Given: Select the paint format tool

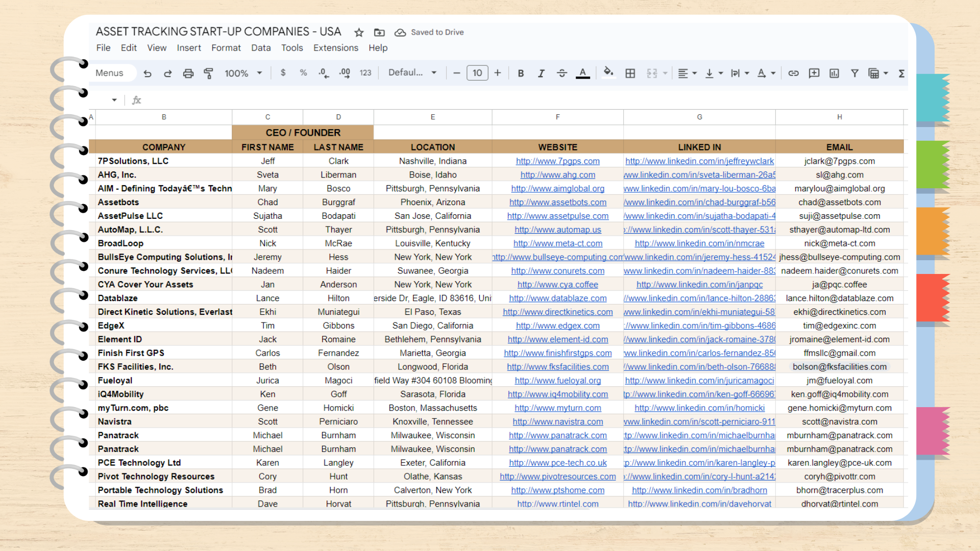Looking at the screenshot, I should coord(208,73).
